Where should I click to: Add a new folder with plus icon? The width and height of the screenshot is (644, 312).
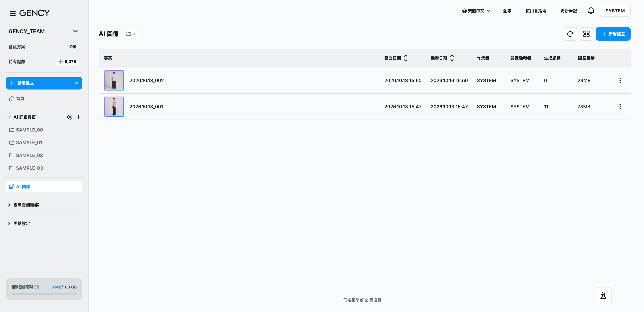78,117
